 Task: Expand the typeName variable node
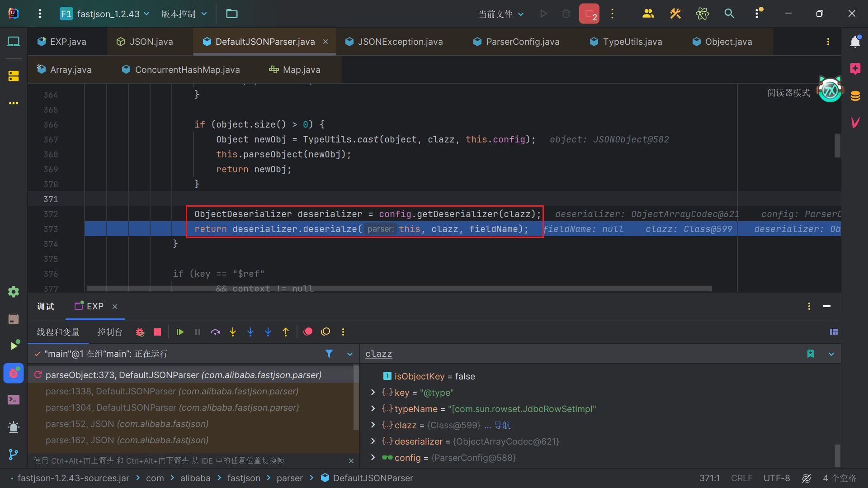373,408
